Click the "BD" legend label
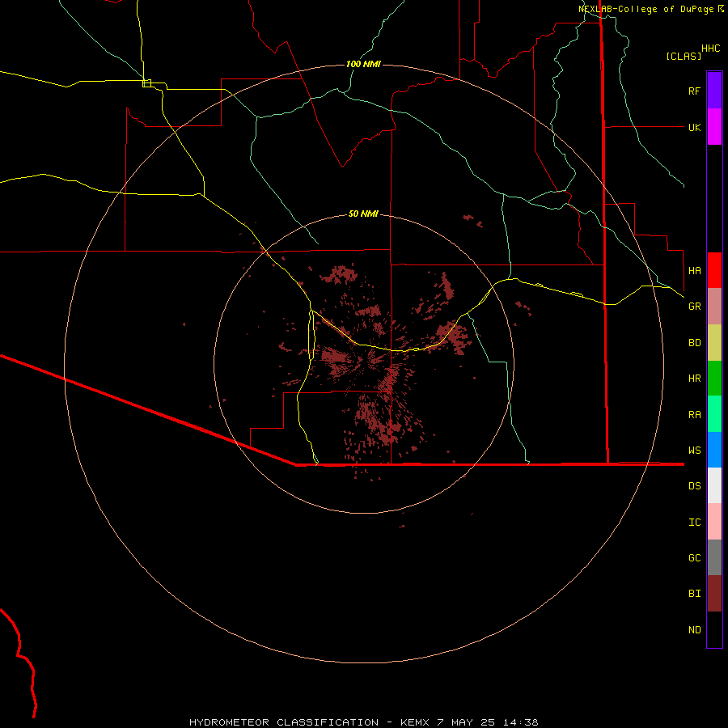 pos(694,343)
